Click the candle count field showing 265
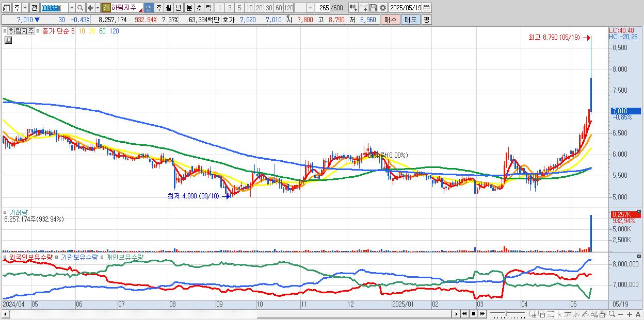The width and height of the screenshot is (644, 320). coord(323,8)
